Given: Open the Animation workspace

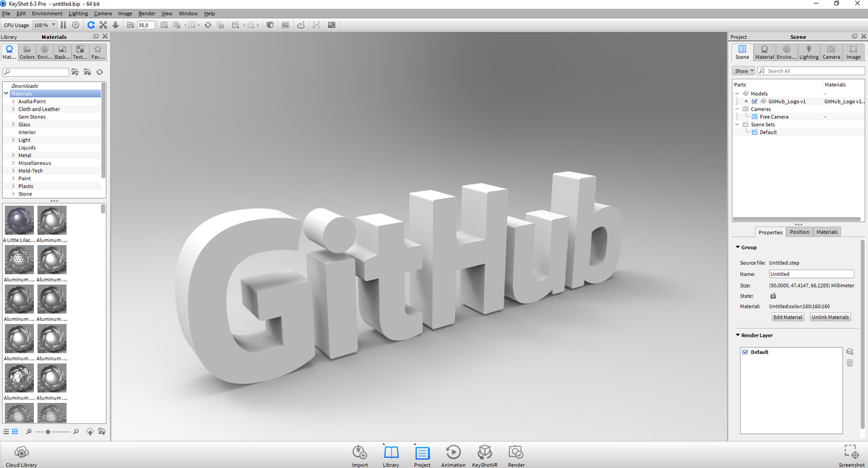Looking at the screenshot, I should click(453, 454).
